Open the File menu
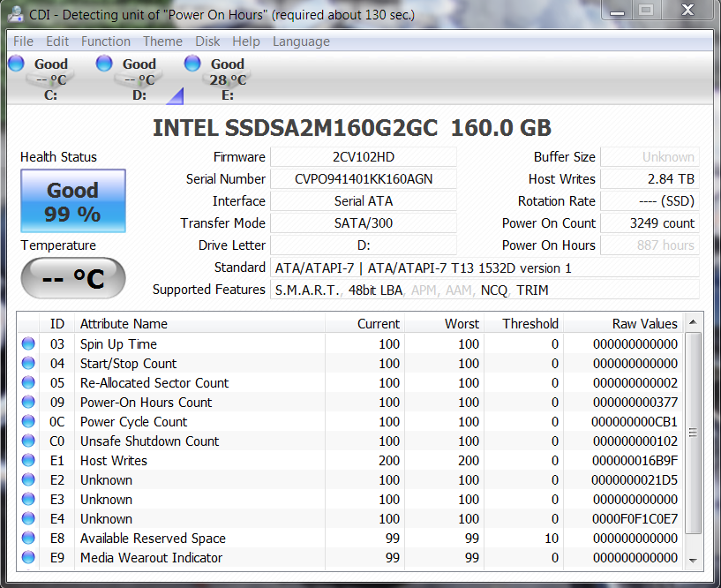Viewport: 721px width, 588px height. [23, 41]
